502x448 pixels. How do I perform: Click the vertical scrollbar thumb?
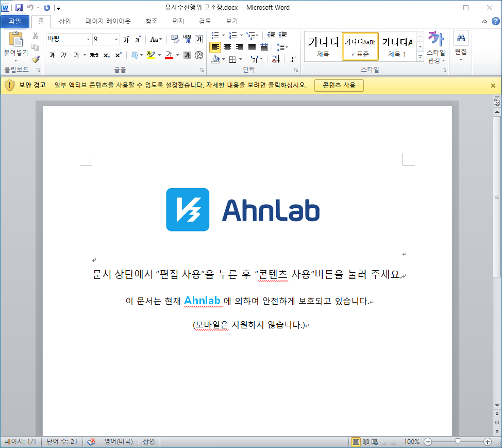[496, 196]
